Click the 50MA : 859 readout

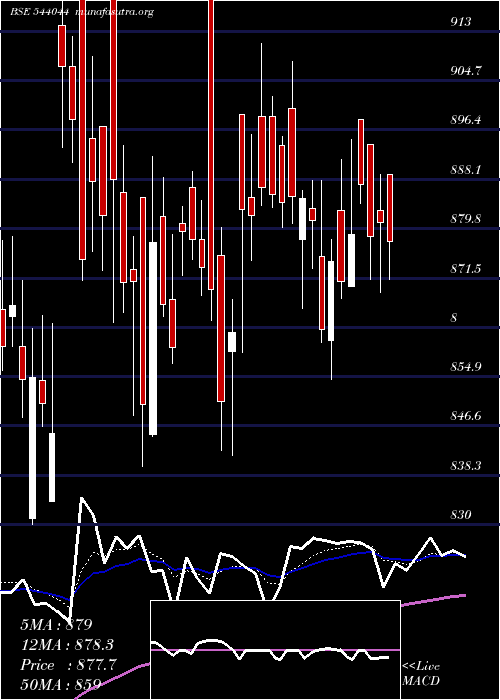click(x=60, y=684)
